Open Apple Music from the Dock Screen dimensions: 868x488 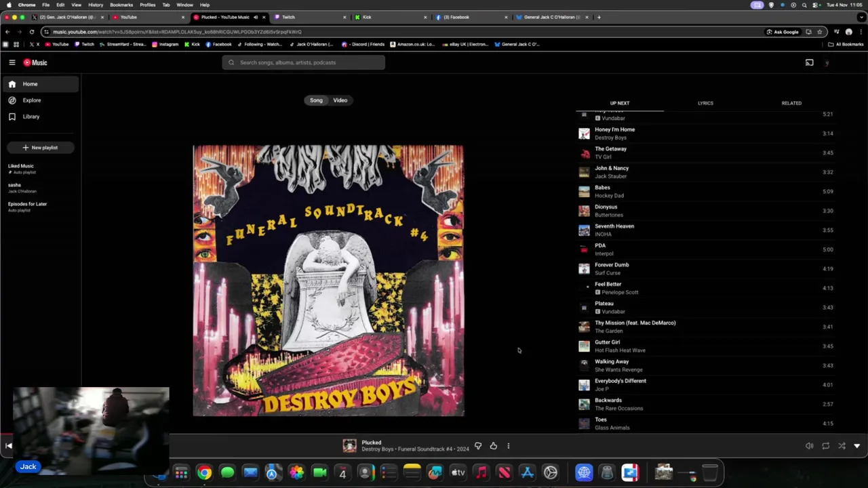481,472
